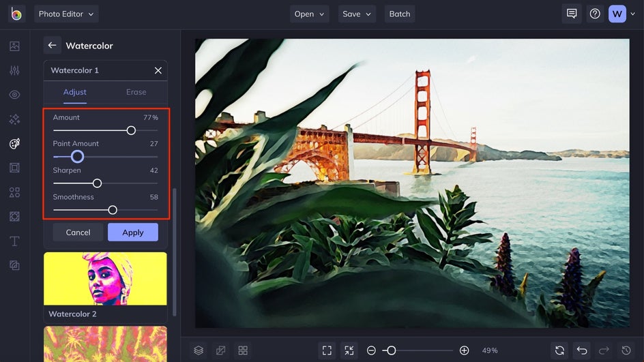Click the Smoothness value 58
The image size is (644, 362).
coord(153,197)
